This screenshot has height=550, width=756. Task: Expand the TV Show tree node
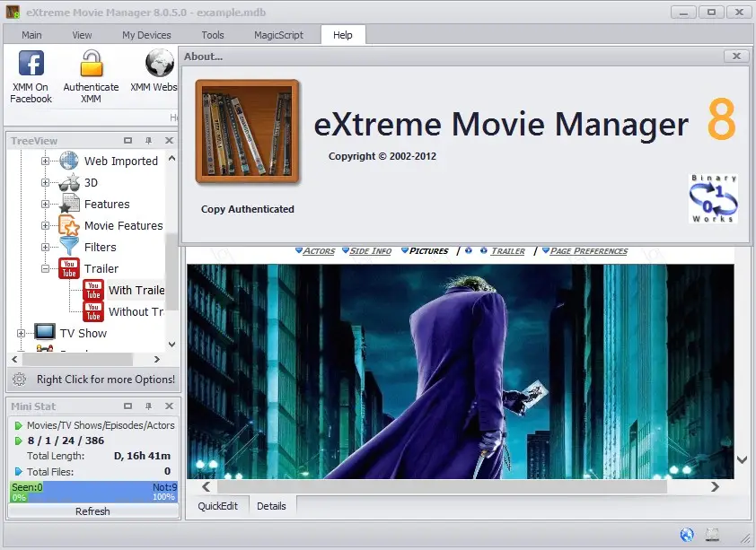point(22,333)
